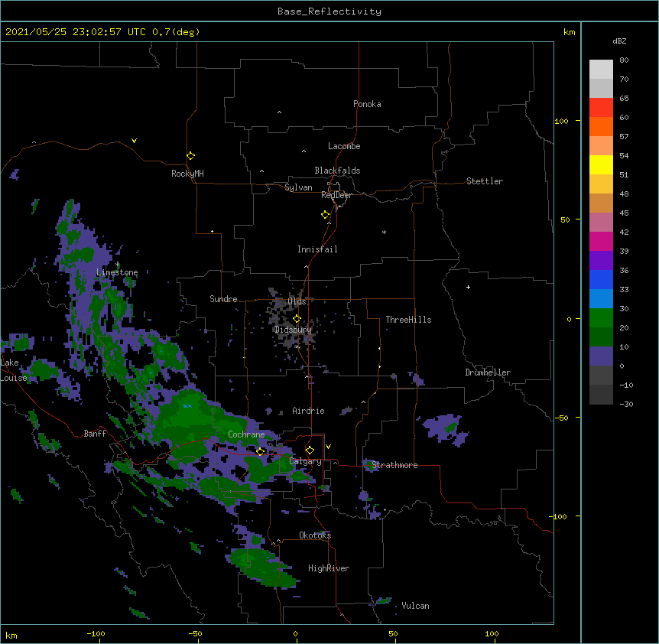
Task: Click the Banff label
Action: pos(95,434)
